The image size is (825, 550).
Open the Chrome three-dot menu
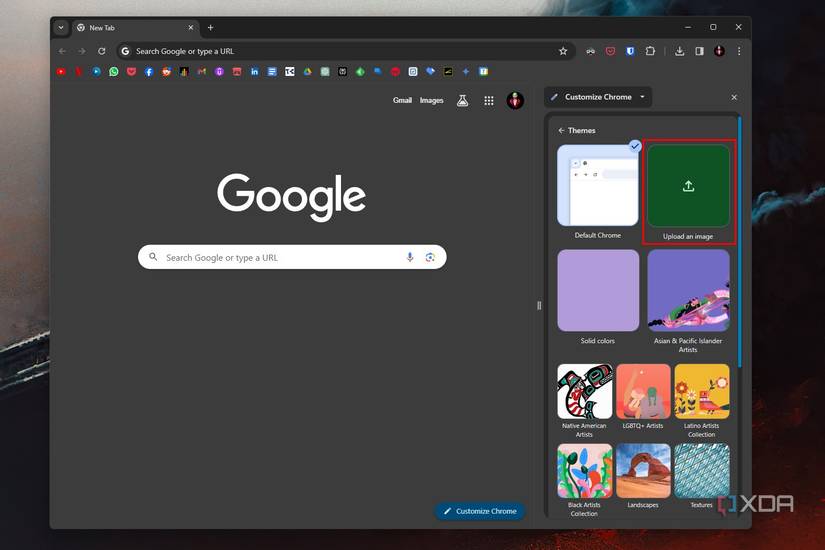pos(739,51)
